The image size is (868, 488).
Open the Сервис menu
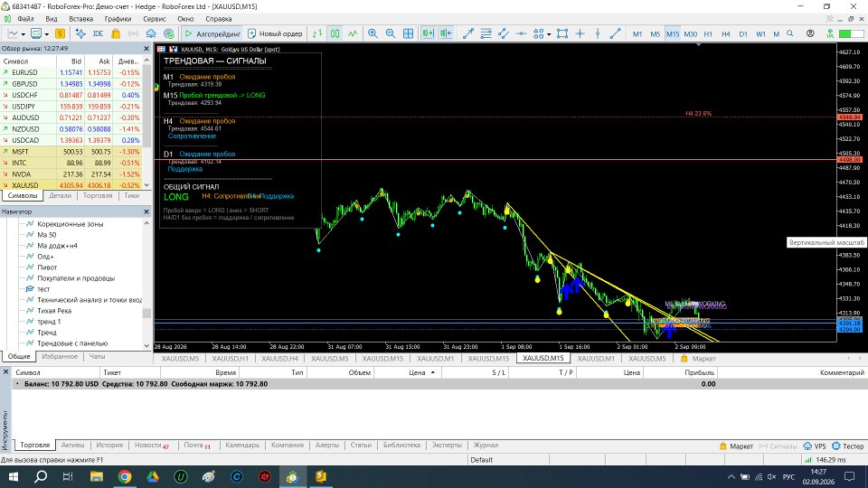(155, 19)
